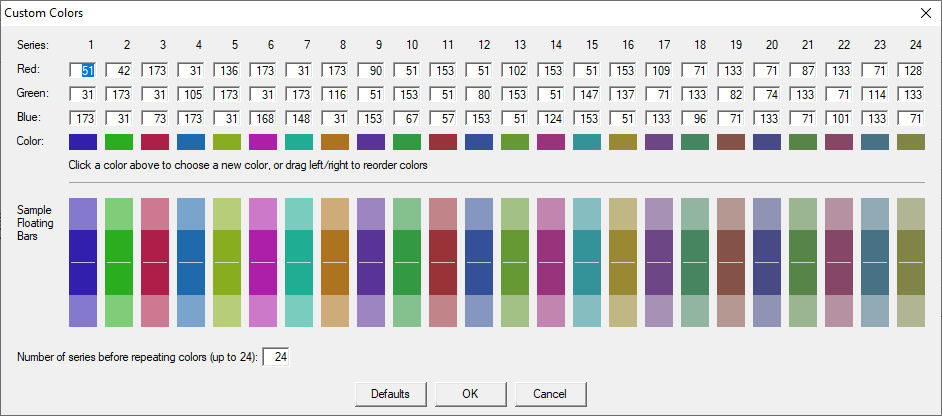This screenshot has width=942, height=416.
Task: Click the number of series before repeating field
Action: 276,357
